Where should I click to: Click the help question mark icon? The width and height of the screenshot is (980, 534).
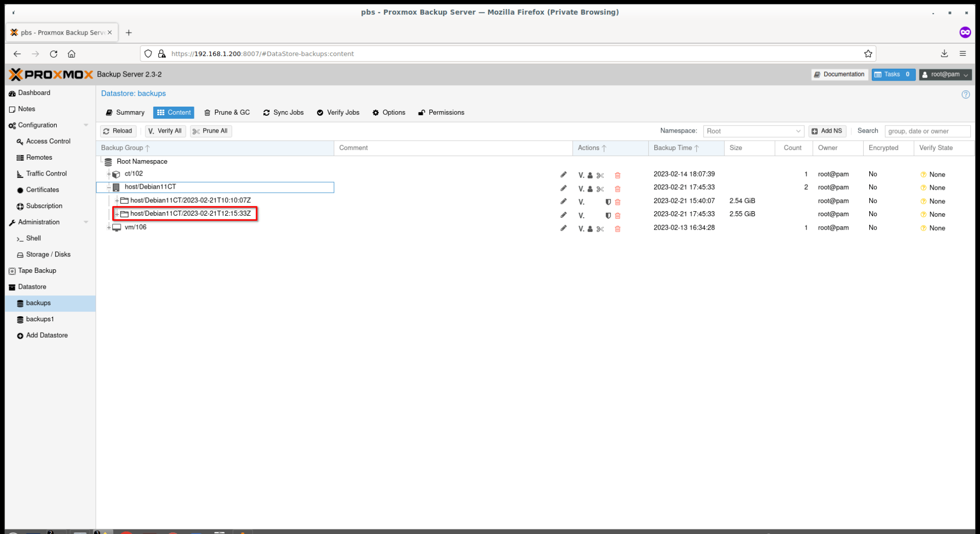[x=966, y=94]
